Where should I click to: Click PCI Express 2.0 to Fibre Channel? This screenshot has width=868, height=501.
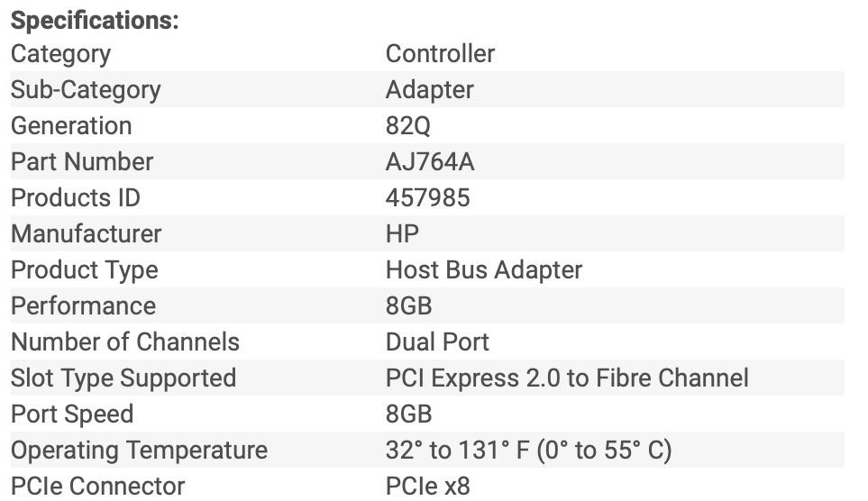point(567,378)
